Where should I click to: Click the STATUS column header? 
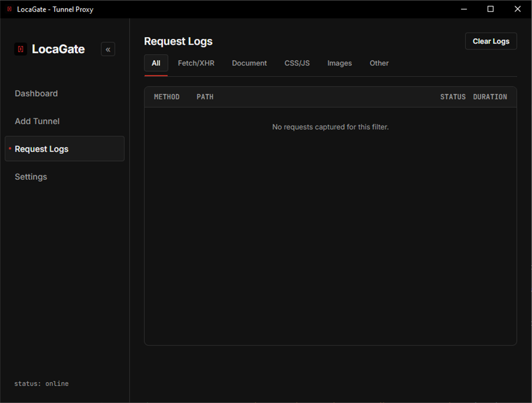453,97
